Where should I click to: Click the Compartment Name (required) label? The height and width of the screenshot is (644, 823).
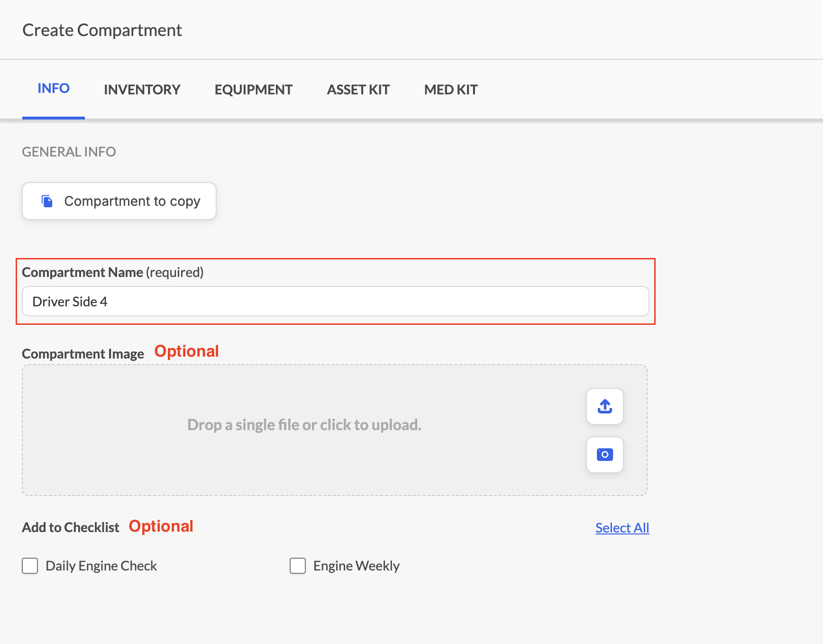[x=113, y=272]
